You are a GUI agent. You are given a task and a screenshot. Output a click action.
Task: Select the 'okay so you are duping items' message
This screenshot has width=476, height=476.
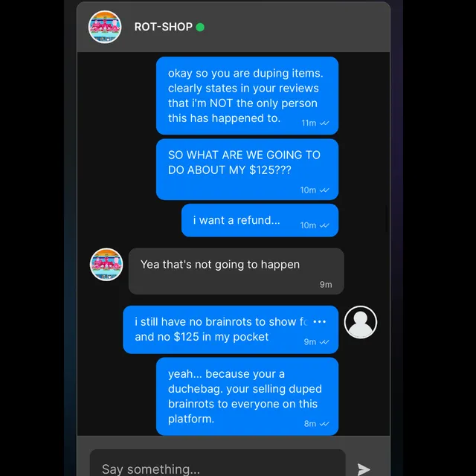pos(247,96)
